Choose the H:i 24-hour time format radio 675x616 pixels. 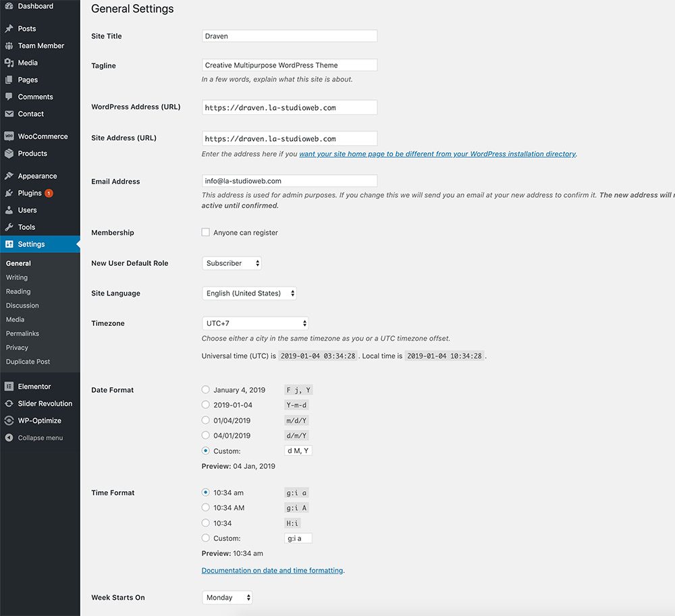pyautogui.click(x=206, y=523)
